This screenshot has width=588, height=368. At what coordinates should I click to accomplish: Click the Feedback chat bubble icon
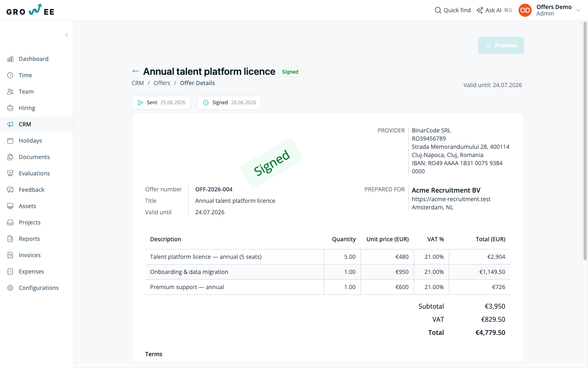pos(10,190)
